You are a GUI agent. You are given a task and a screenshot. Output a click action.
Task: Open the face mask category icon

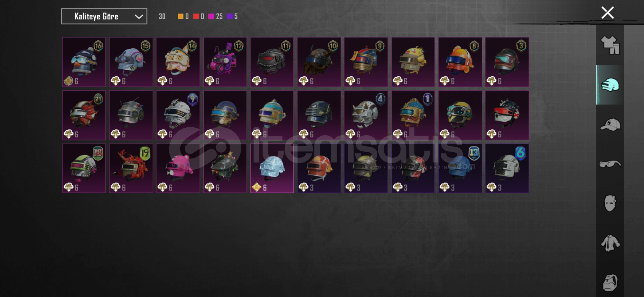tap(610, 204)
